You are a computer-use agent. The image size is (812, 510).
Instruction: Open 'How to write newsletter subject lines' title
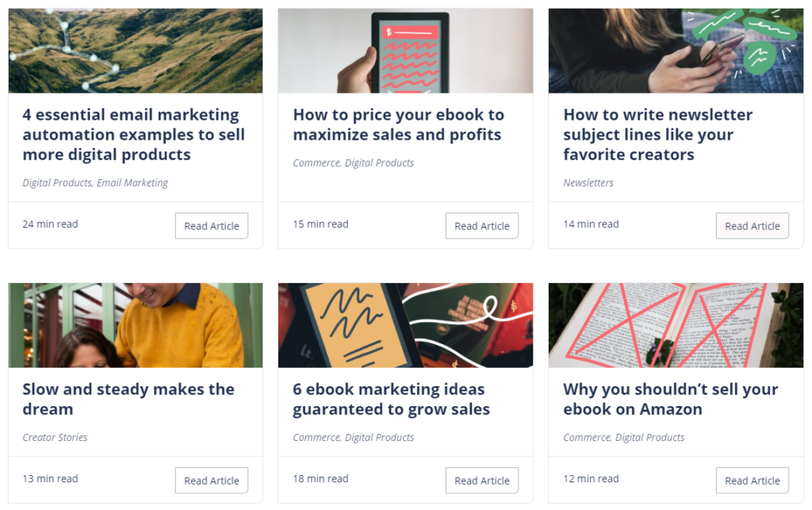657,135
